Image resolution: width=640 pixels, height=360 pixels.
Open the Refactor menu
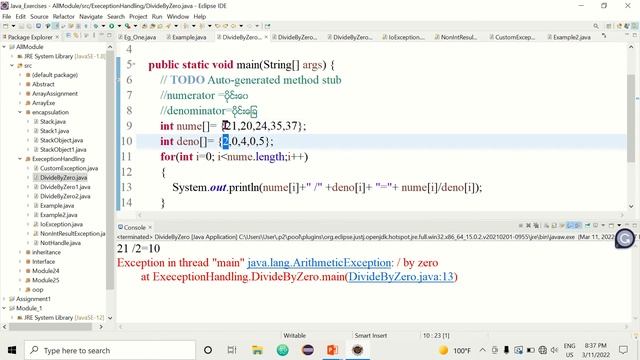tap(63, 16)
